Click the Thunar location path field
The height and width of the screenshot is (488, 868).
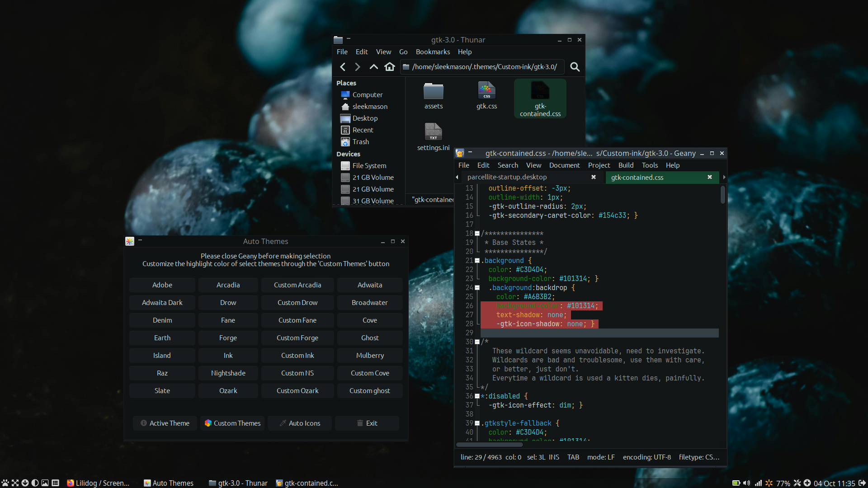pos(484,67)
